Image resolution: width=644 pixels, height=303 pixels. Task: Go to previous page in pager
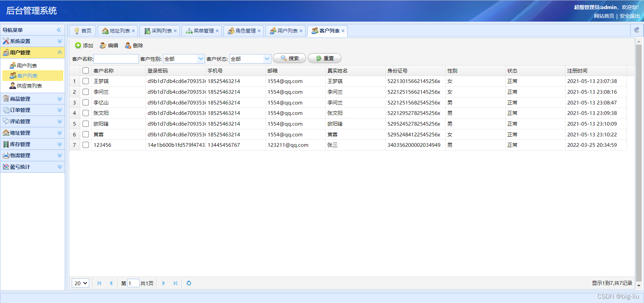point(111,283)
